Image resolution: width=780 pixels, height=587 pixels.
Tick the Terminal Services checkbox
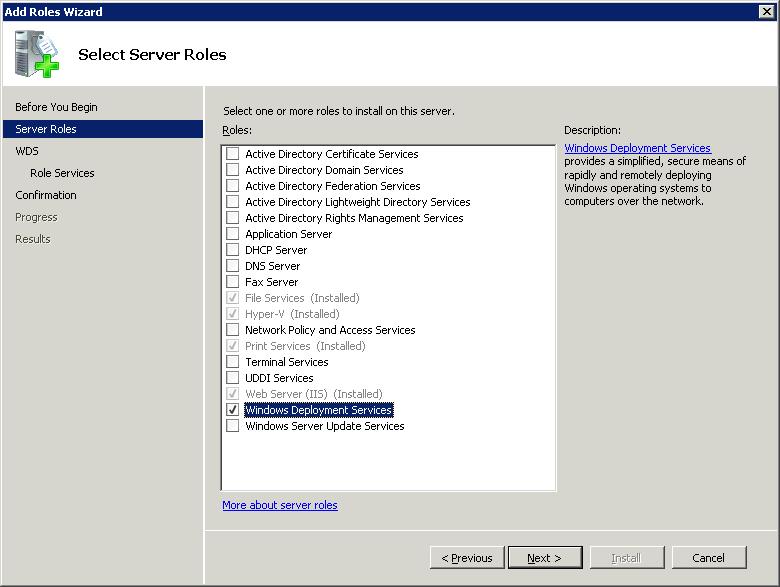click(x=232, y=362)
